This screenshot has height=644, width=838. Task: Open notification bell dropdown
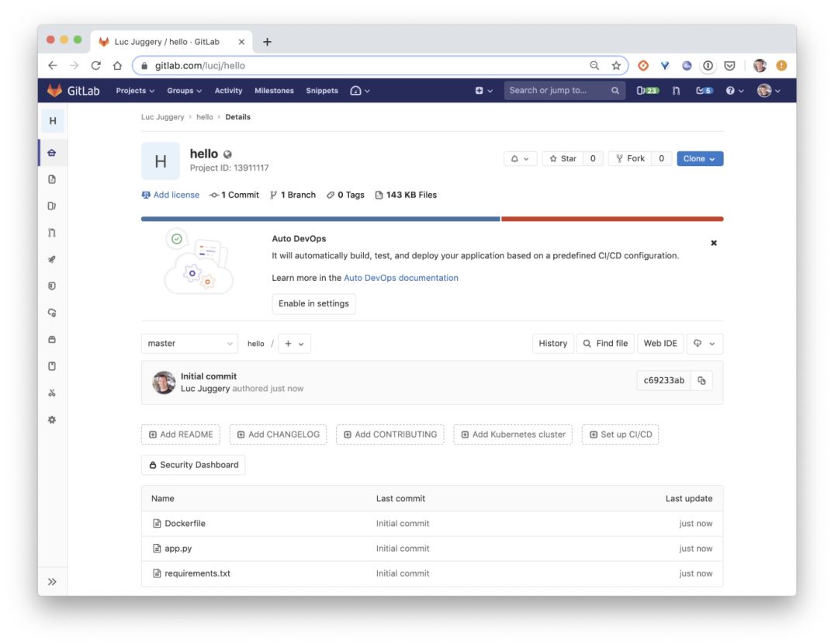pyautogui.click(x=520, y=159)
